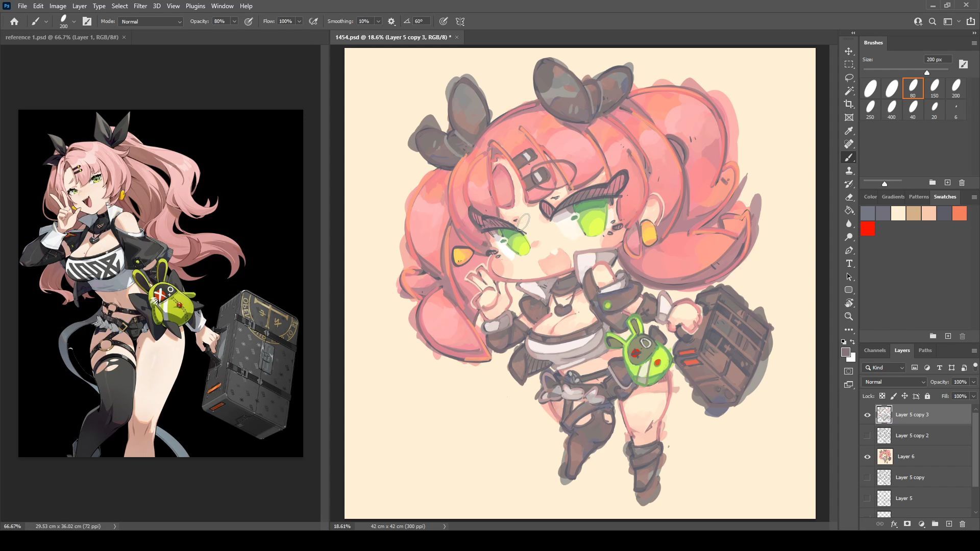
Task: Select the Clone Stamp tool
Action: click(849, 171)
